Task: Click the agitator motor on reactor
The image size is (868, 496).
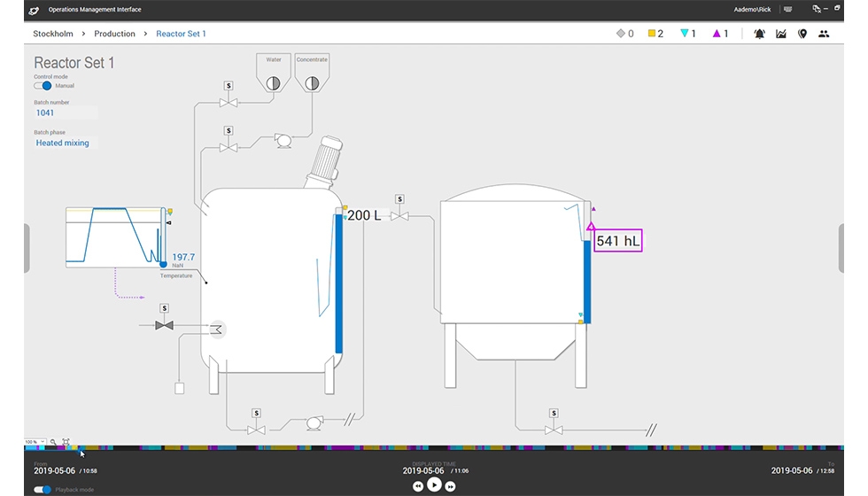Action: (324, 161)
